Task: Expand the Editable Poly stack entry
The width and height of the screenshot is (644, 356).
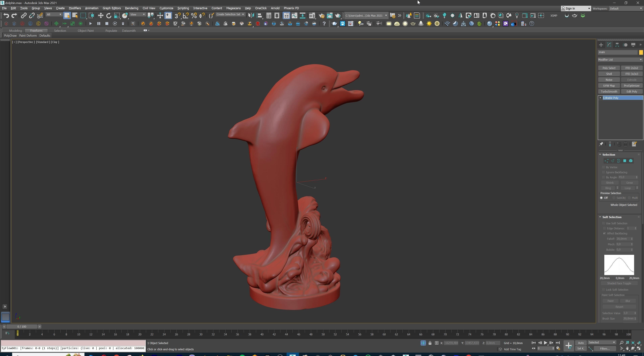Action: pos(601,98)
